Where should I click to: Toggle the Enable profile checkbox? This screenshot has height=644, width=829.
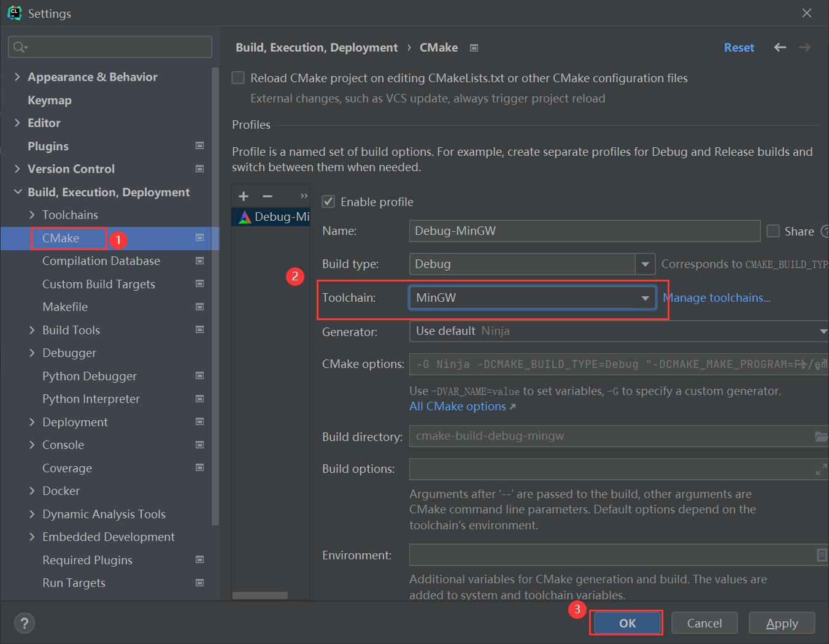328,202
